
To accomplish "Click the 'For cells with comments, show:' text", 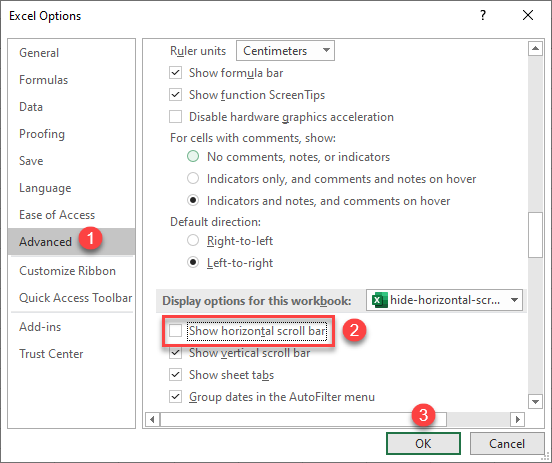I will click(x=253, y=138).
